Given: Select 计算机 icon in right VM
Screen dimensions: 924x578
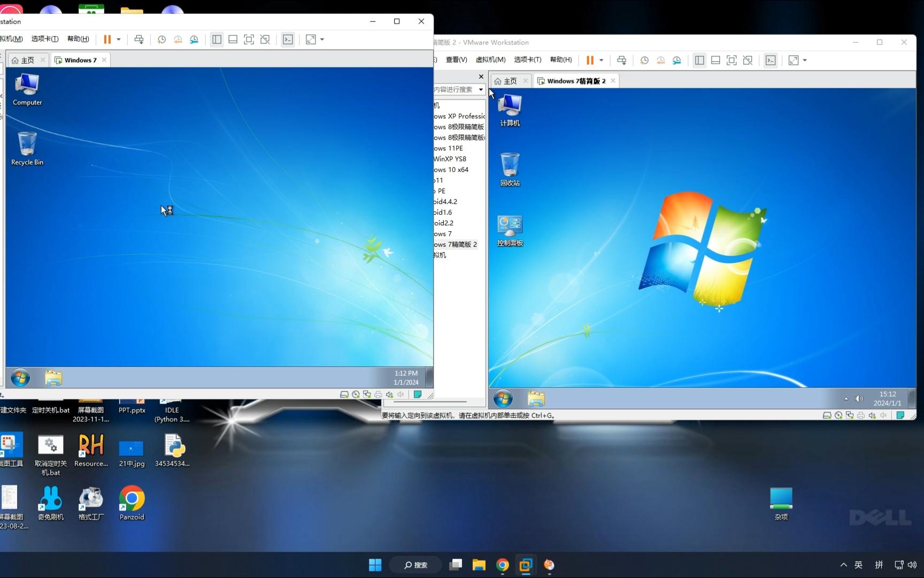Looking at the screenshot, I should click(510, 110).
